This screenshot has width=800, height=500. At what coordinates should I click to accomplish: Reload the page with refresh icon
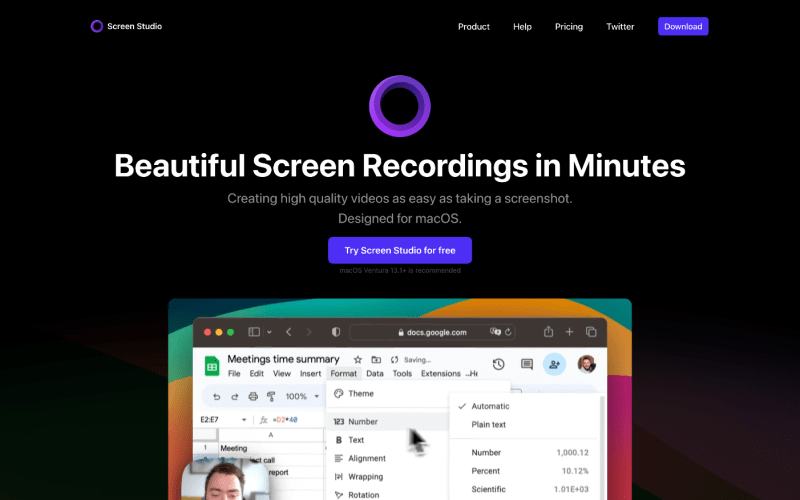pos(508,332)
